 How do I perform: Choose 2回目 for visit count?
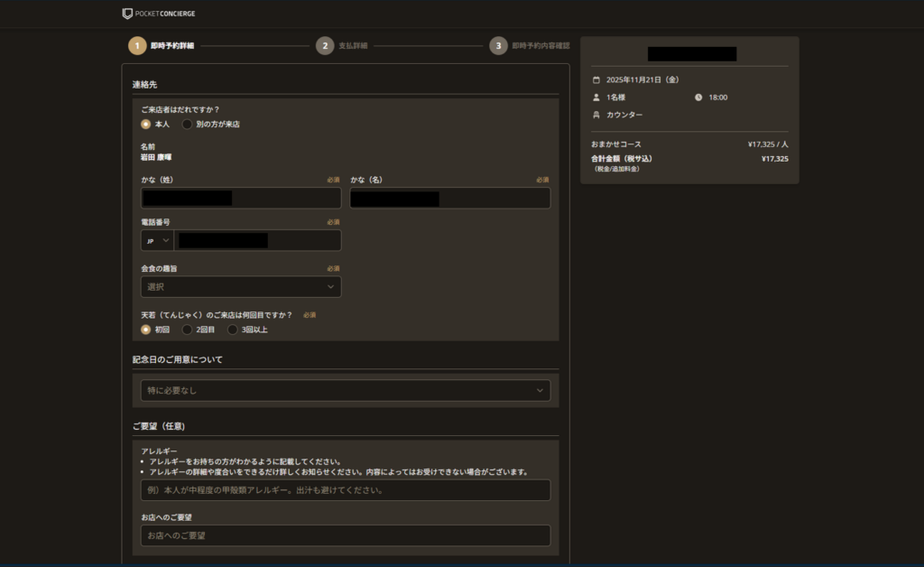coord(188,330)
